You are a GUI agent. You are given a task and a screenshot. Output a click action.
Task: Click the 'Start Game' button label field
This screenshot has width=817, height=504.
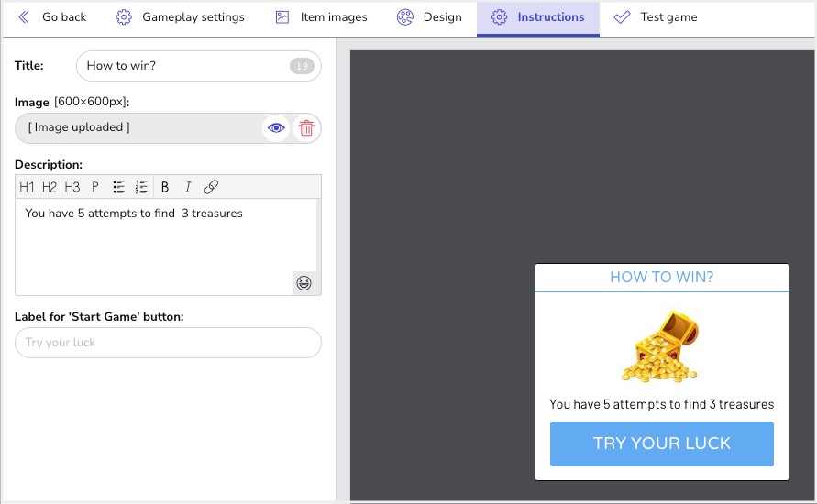pos(168,343)
